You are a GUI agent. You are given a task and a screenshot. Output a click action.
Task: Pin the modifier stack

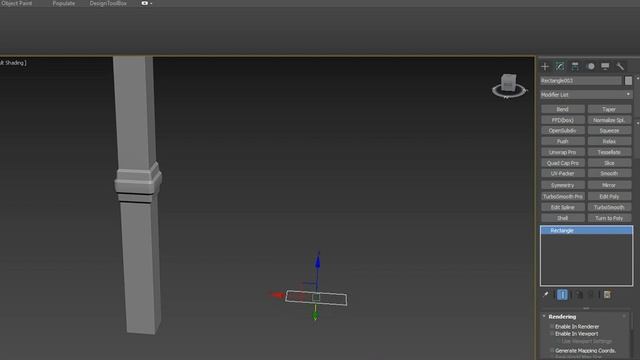pos(546,295)
